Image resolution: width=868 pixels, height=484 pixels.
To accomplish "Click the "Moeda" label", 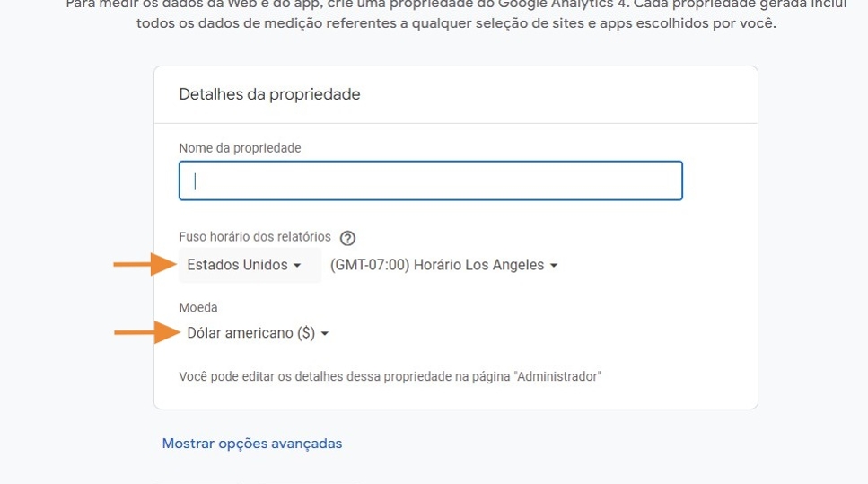I will (x=198, y=307).
